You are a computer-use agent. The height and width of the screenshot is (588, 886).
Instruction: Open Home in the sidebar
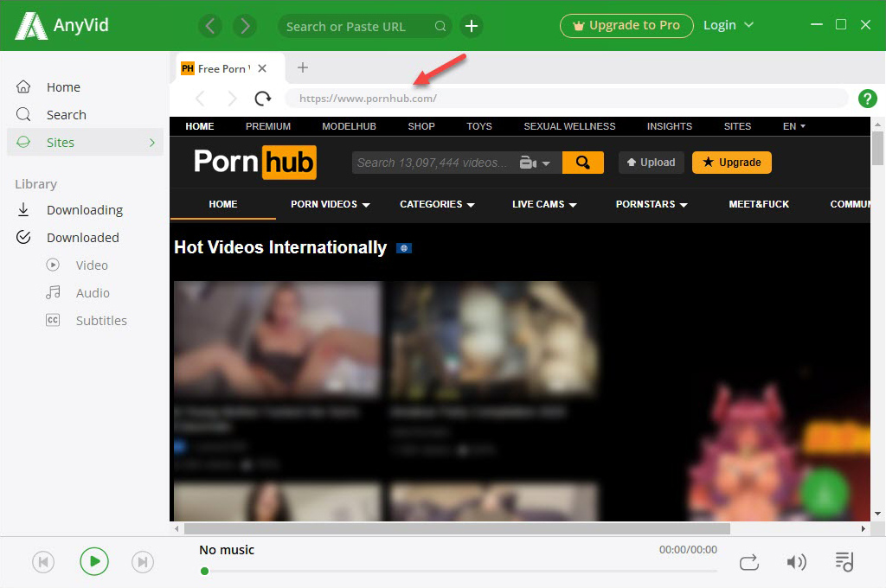(x=63, y=87)
